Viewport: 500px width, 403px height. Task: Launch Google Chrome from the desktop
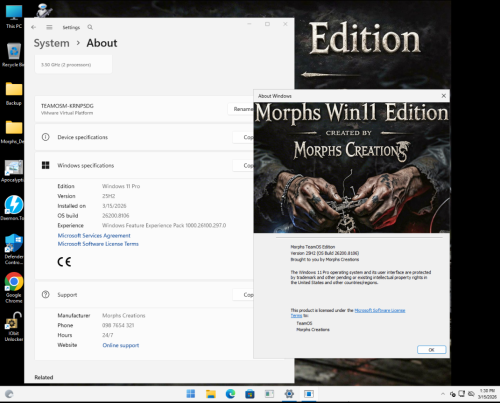point(14,287)
